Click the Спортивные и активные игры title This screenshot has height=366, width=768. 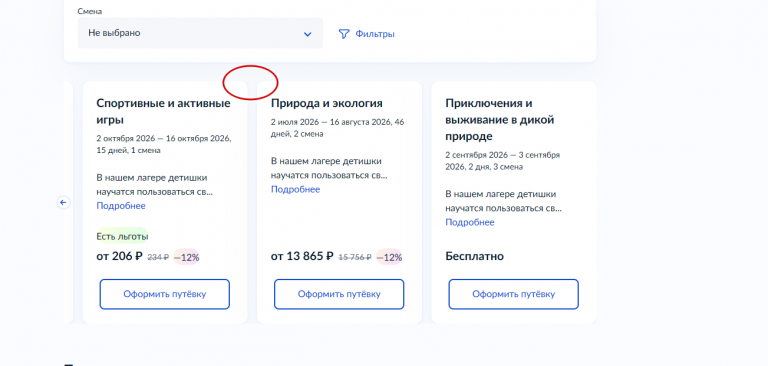click(163, 112)
